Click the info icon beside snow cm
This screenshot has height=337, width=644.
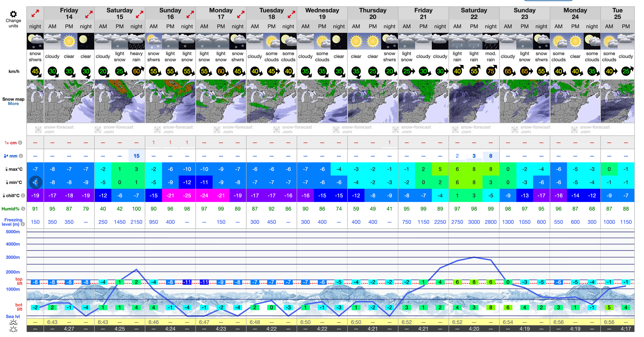20,143
